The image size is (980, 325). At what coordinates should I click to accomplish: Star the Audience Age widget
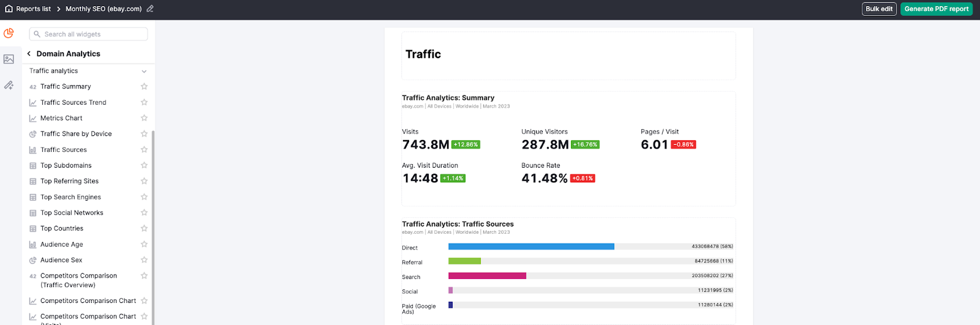[x=144, y=244]
